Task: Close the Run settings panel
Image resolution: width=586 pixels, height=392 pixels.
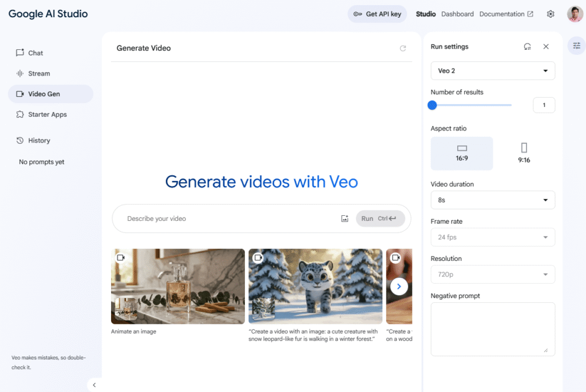Action: point(546,47)
